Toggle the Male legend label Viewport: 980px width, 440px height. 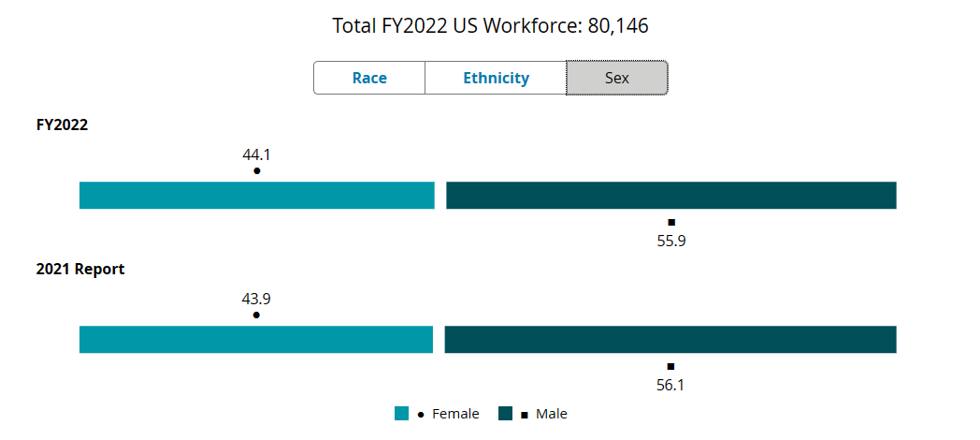tap(552, 414)
